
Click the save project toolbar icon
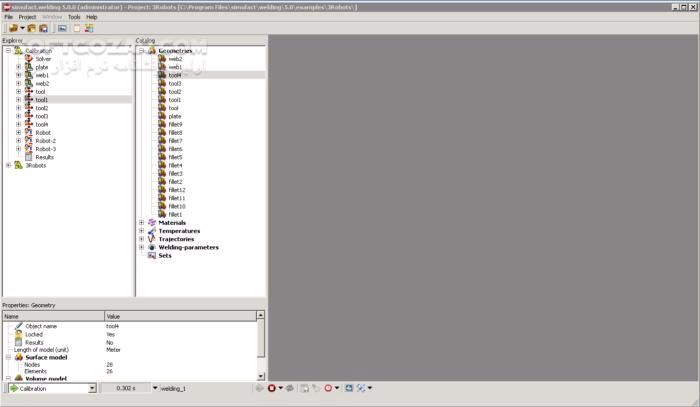click(x=44, y=28)
